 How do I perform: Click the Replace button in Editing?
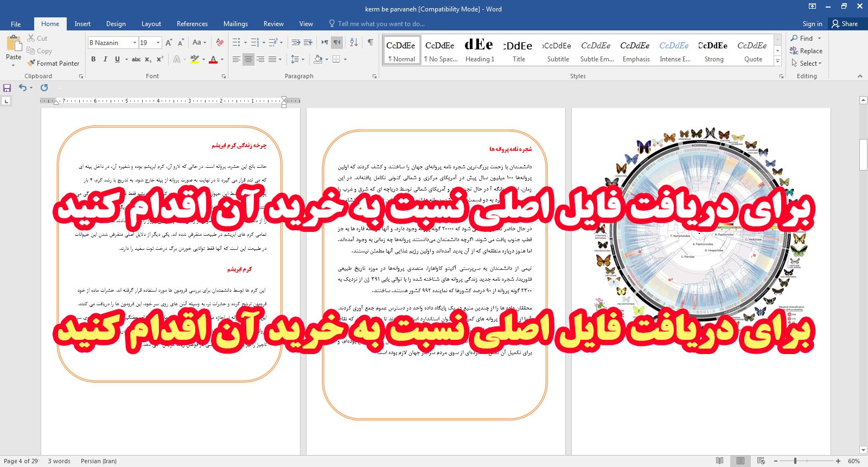pos(806,51)
